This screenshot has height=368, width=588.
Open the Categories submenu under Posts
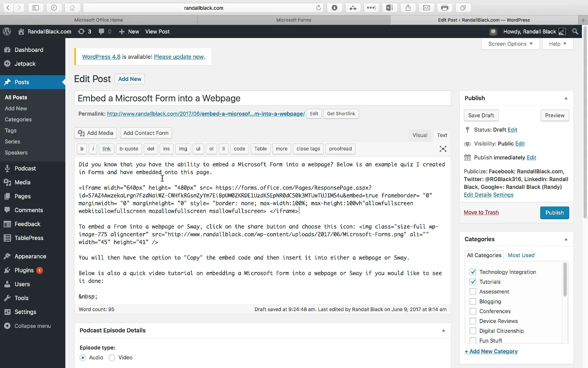(x=18, y=119)
